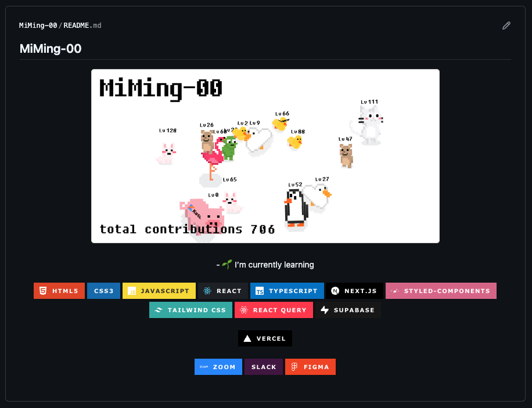532x408 pixels.
Task: Open the README.md file link
Action: tap(82, 26)
